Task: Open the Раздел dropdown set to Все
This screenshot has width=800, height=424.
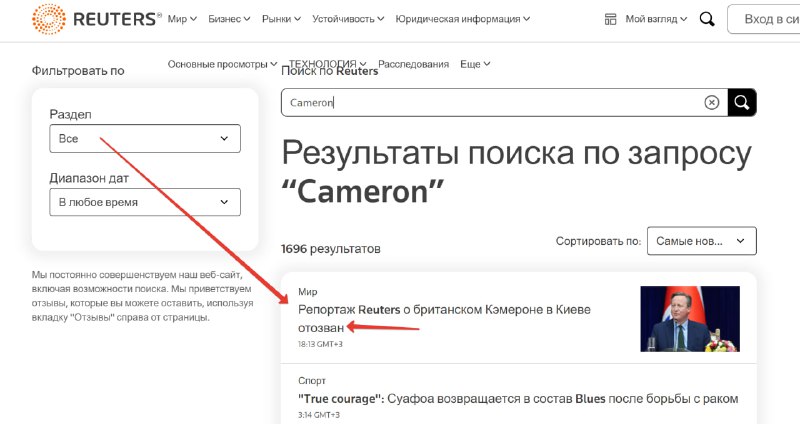Action: click(x=145, y=138)
